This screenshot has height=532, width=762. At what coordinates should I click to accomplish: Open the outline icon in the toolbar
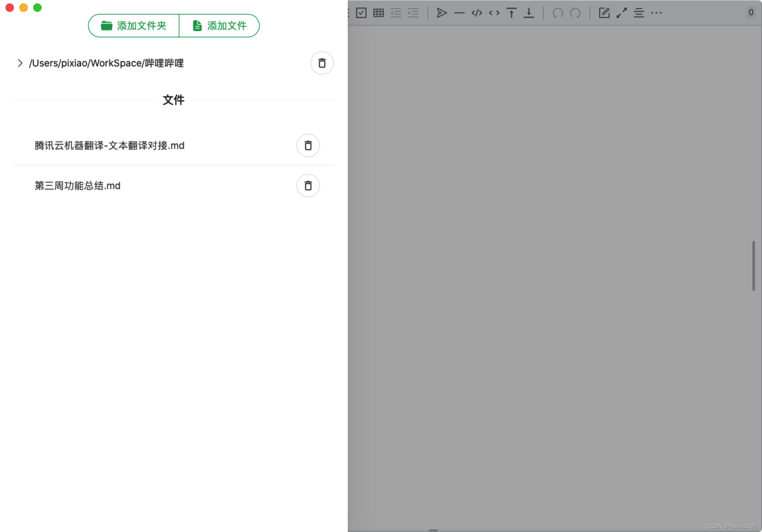639,13
